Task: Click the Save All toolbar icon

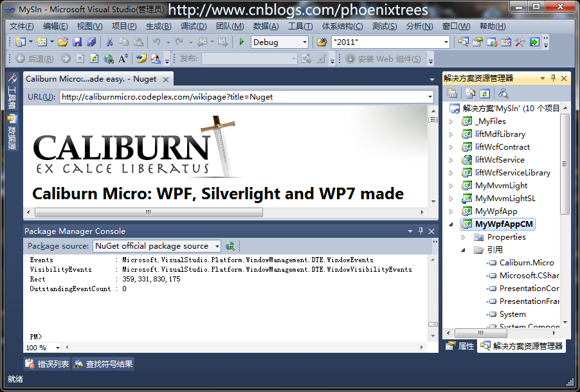Action: click(91, 42)
